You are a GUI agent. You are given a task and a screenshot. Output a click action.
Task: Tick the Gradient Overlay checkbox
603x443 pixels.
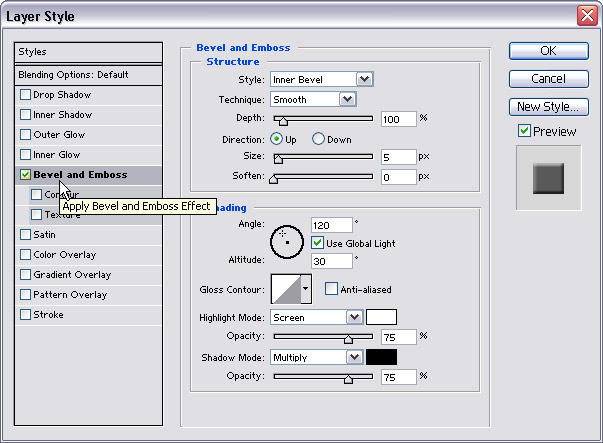pyautogui.click(x=25, y=275)
